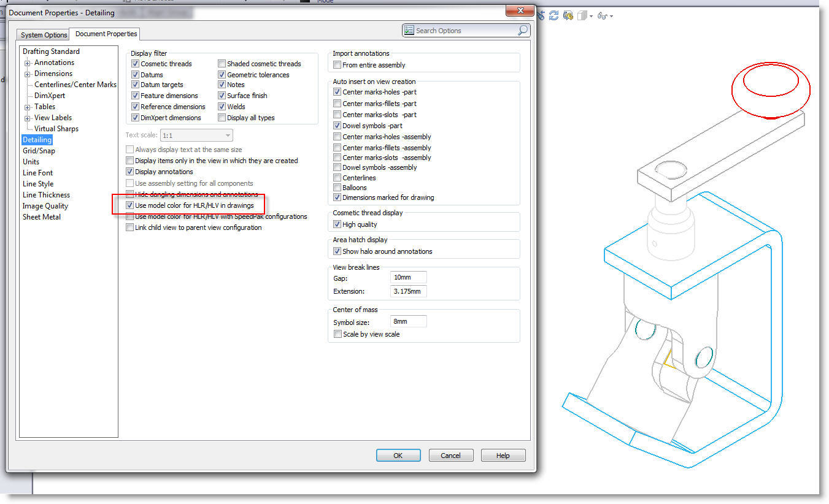Switch to the System Options tab

pos(44,35)
